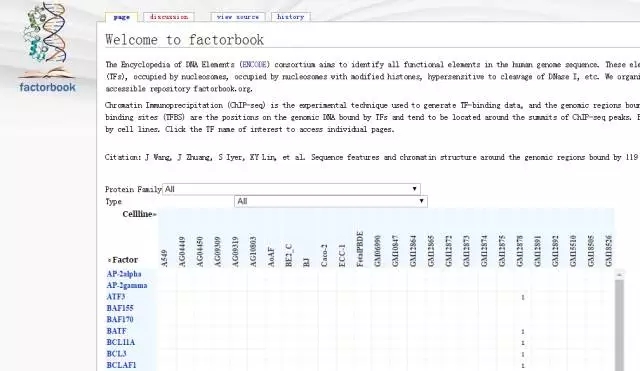Select the Caco-2 column header
The image size is (640, 371).
coord(324,256)
